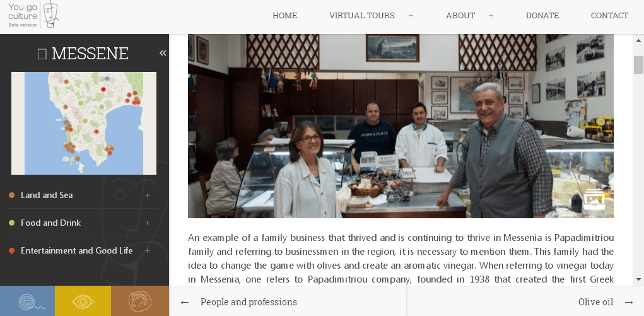Expand About submenu plus sign

coord(491,16)
